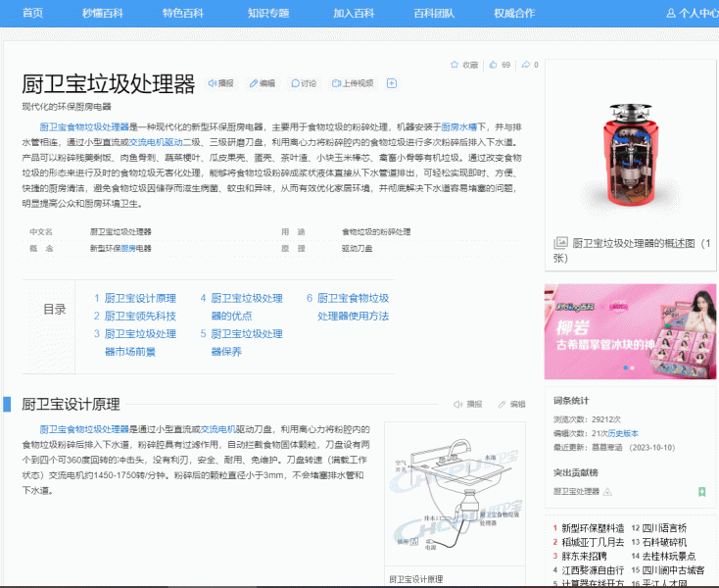Image resolution: width=719 pixels, height=588 pixels.
Task: Open 讨论 discussion bubble icon
Action: (295, 84)
